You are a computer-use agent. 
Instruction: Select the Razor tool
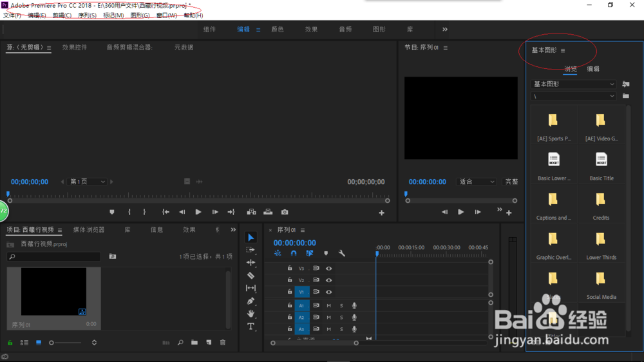(251, 275)
